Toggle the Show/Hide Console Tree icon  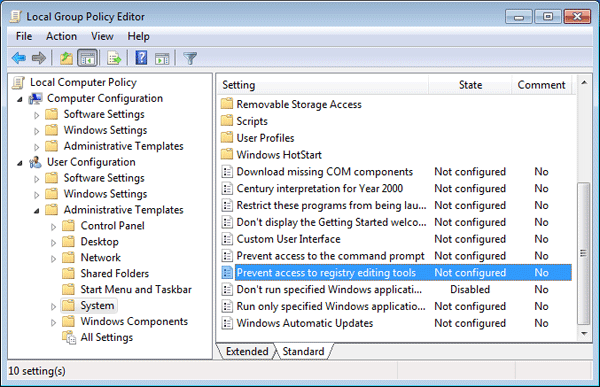click(88, 59)
